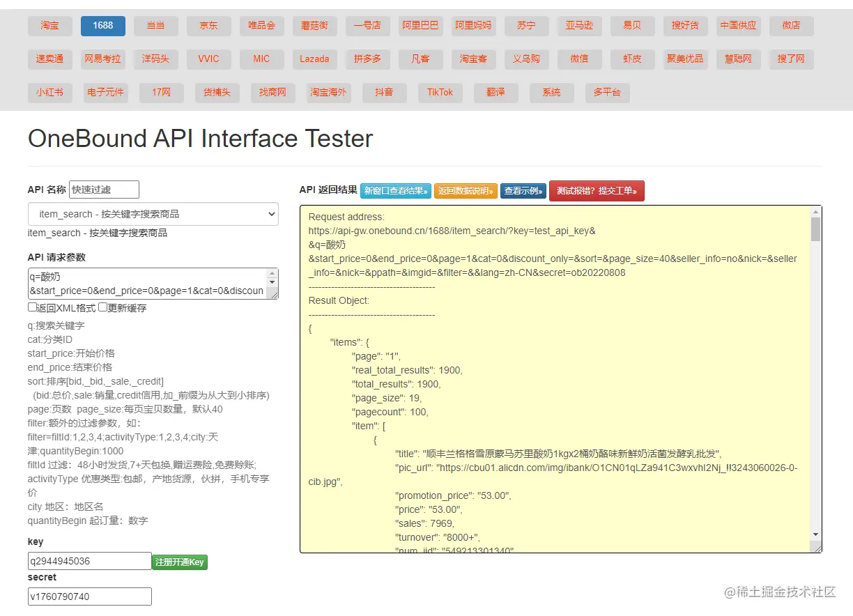Click the "Request address:" line in results
Screen dimensions: 853x616
(x=346, y=217)
